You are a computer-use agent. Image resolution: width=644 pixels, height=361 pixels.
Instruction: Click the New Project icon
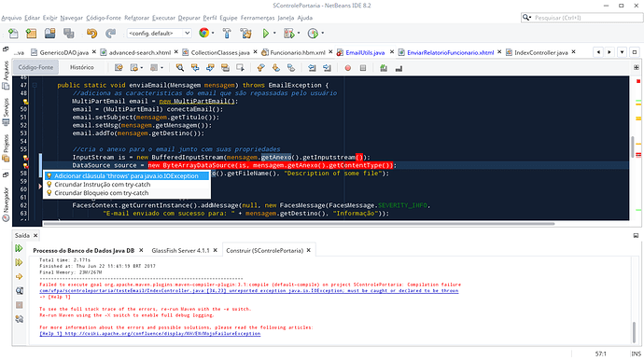coord(31,34)
